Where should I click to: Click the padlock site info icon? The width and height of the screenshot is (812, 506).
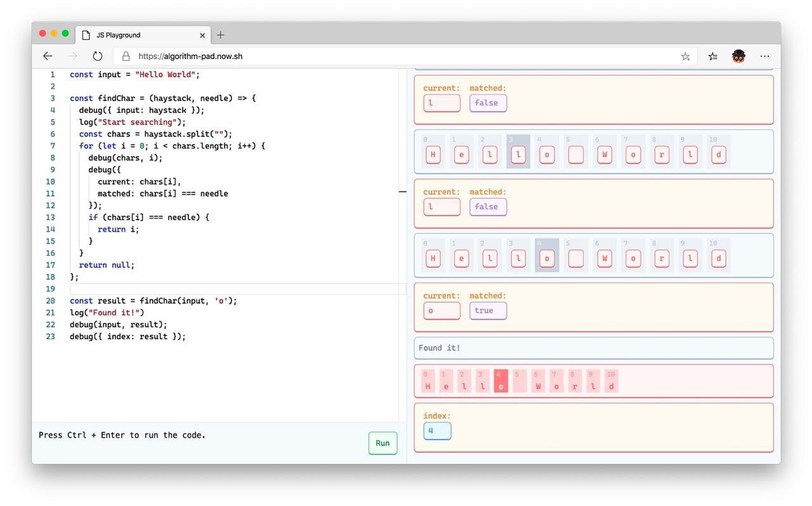pos(126,56)
